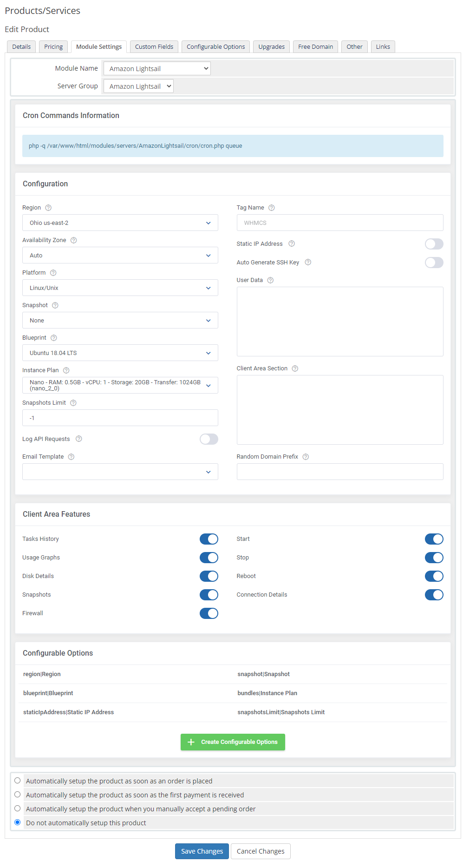The width and height of the screenshot is (463, 868).
Task: Select do not automatically setup product
Action: coord(18,822)
